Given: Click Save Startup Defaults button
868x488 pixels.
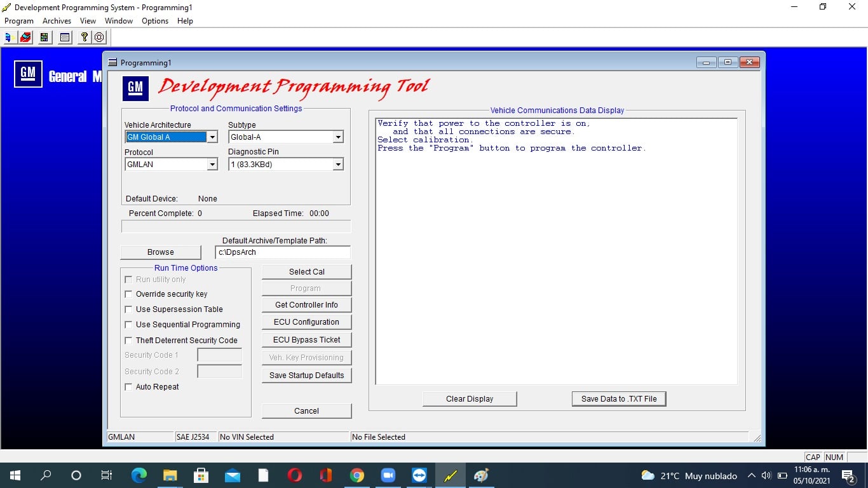Looking at the screenshot, I should tap(307, 376).
